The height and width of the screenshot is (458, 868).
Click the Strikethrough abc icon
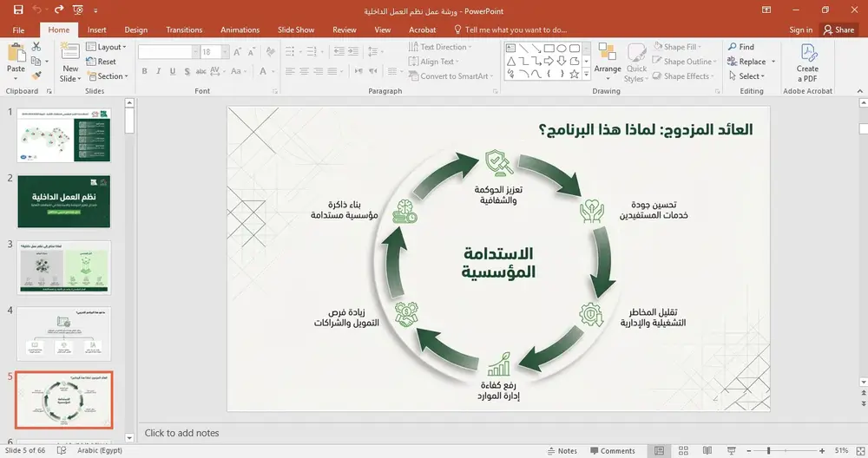tap(201, 71)
